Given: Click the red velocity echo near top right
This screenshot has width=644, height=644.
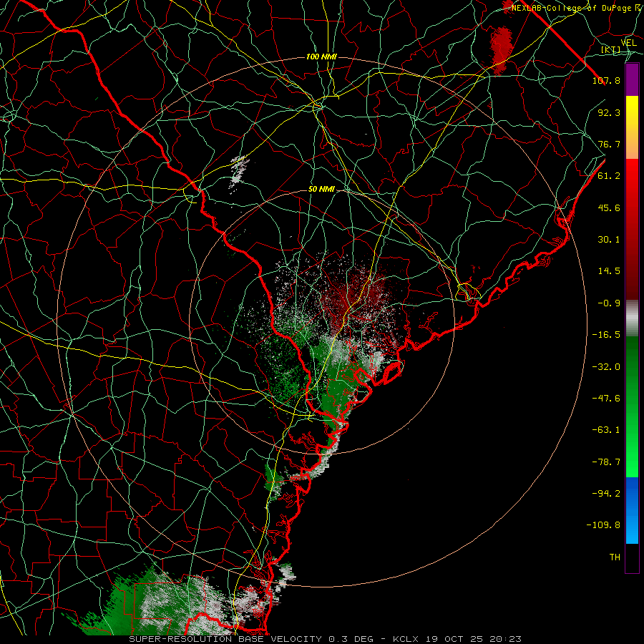Looking at the screenshot, I should pos(502,50).
